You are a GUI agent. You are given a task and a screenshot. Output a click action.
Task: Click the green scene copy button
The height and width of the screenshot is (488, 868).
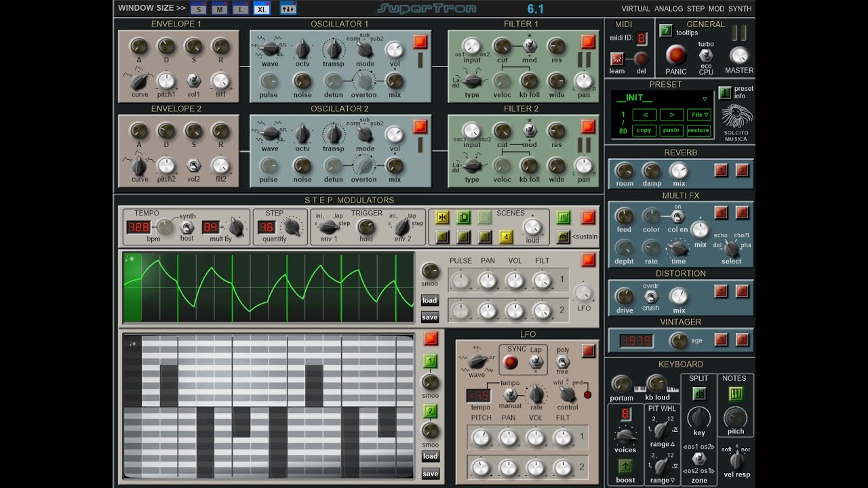point(464,218)
